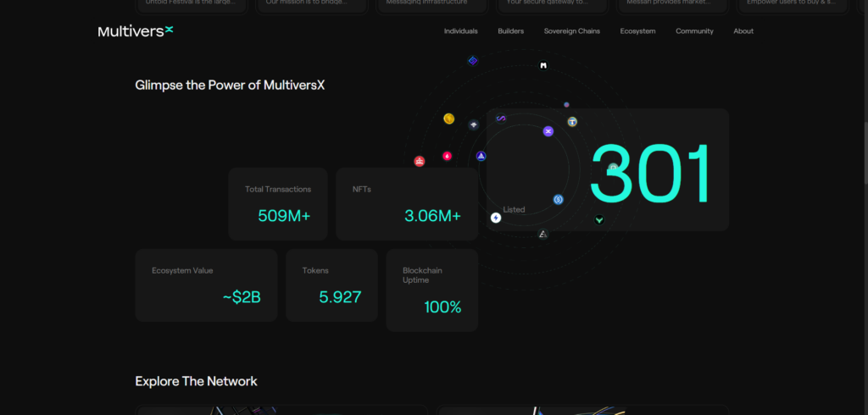This screenshot has width=868, height=415.
Task: Click the Total Transactions stat card
Action: tap(278, 203)
